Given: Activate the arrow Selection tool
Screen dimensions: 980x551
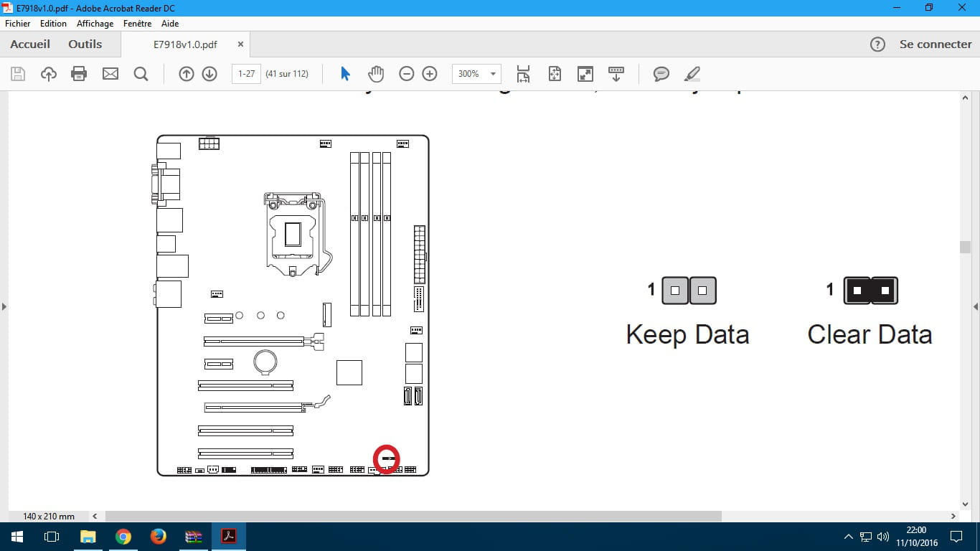Looking at the screenshot, I should click(345, 74).
